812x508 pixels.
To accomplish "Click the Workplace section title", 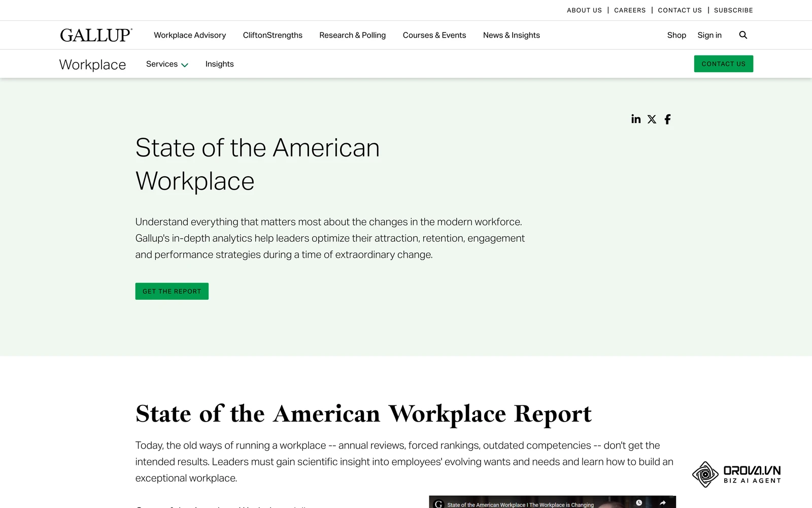I will (x=92, y=65).
